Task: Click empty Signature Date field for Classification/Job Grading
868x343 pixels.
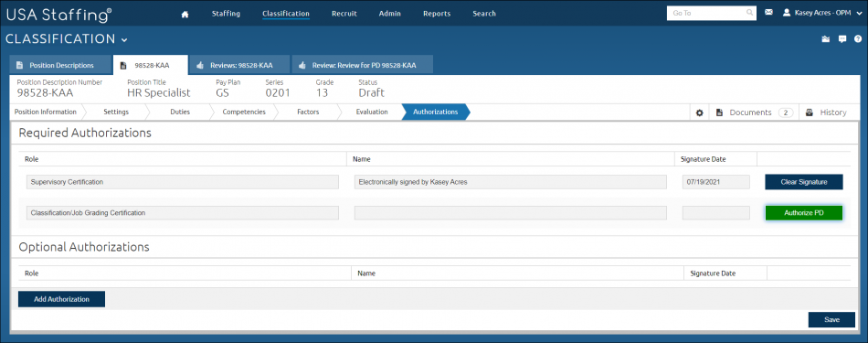Action: pos(716,213)
